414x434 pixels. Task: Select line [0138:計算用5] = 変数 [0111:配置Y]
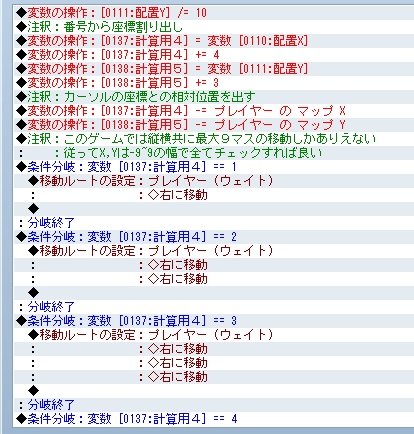[x=214, y=69]
